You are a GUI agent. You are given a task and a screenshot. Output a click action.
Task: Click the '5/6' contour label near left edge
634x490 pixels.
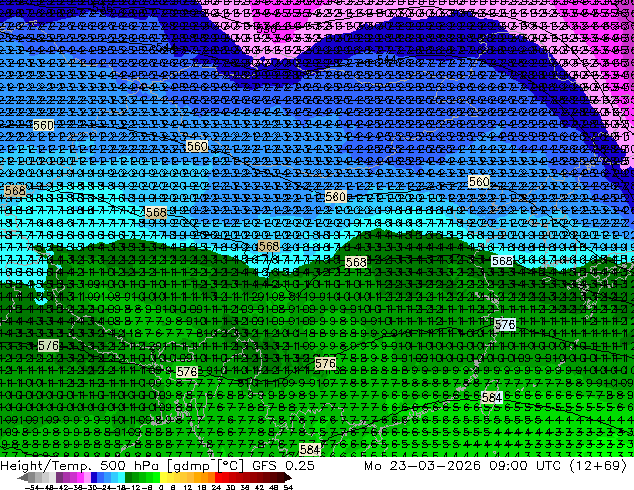point(49,346)
